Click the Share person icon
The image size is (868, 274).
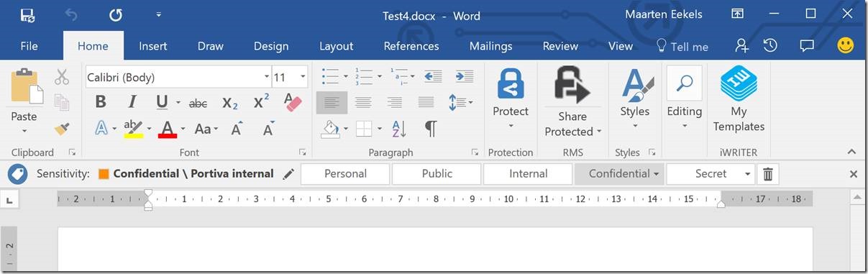(x=741, y=45)
